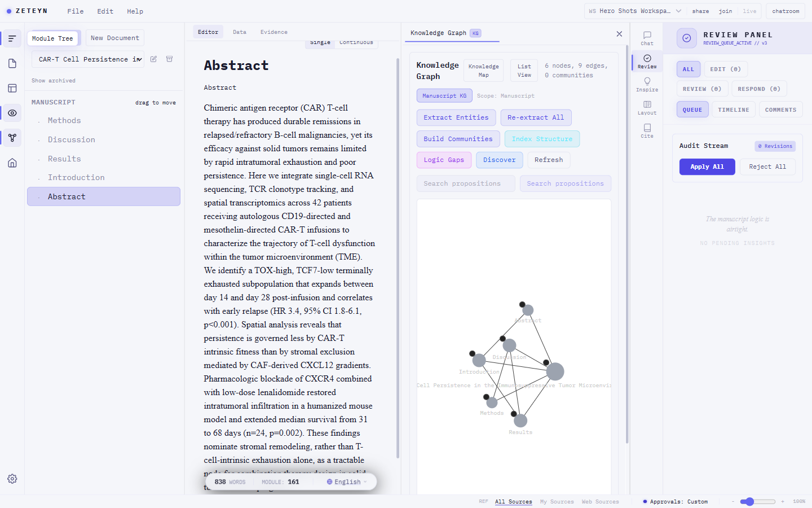Open the Module Tree sidebar icon
812x508 pixels.
(x=12, y=38)
